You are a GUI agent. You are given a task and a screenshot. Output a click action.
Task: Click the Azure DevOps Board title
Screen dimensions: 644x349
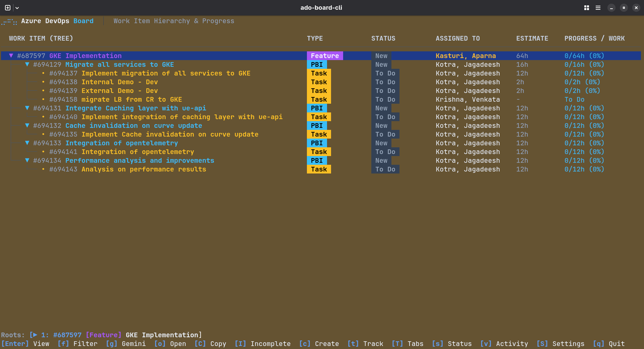tap(57, 21)
